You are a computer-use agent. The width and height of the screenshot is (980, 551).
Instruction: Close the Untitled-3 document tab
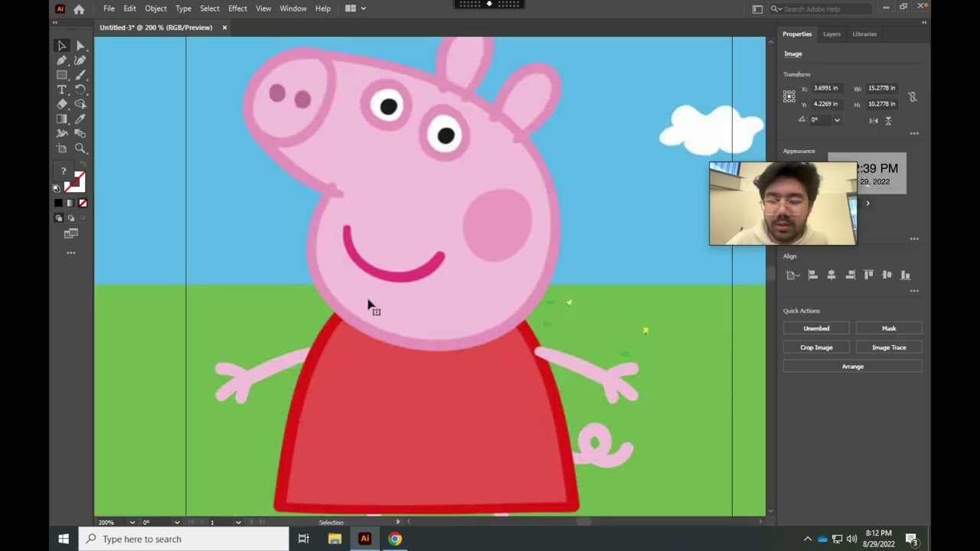click(224, 28)
